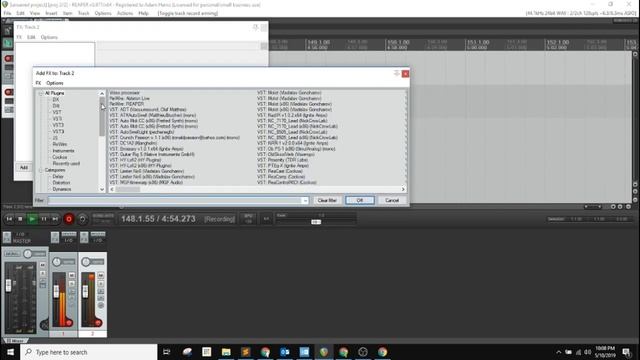Image resolution: width=640 pixels, height=360 pixels.
Task: Click master pan knob in mixer
Action: tap(27, 254)
